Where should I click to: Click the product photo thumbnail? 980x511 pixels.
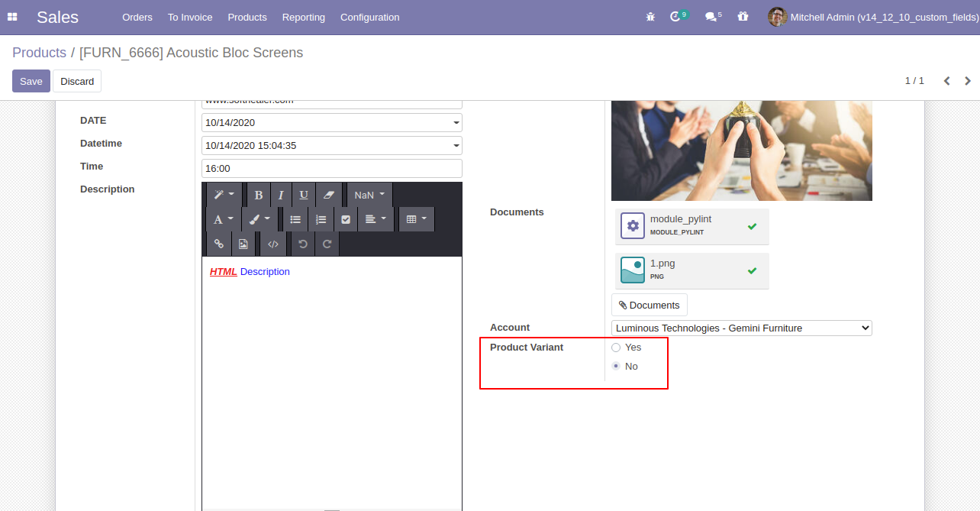coord(742,150)
